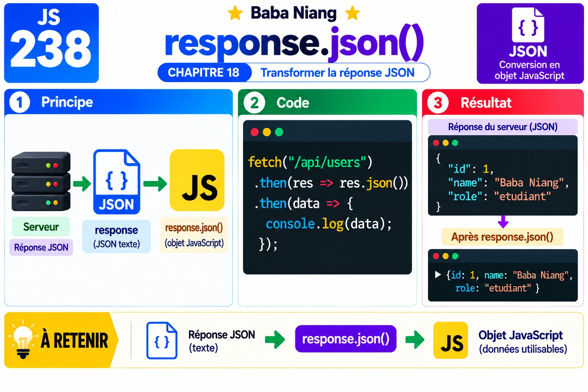
Task: Click the large yellow JS logo in Principe
Action: coord(197,180)
